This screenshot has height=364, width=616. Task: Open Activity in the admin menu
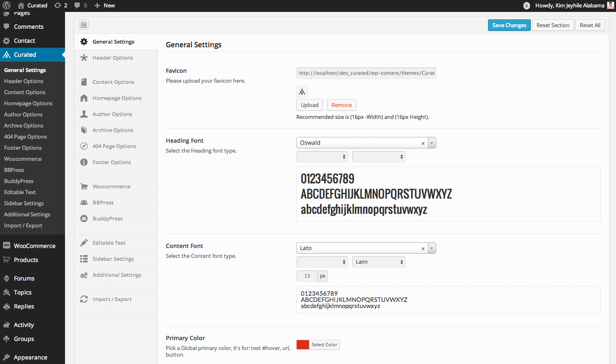33,325
